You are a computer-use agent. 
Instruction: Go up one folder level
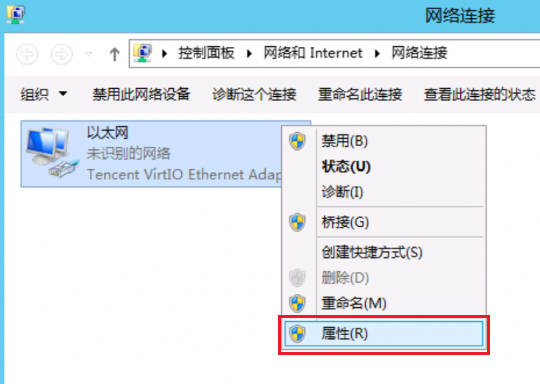click(114, 54)
